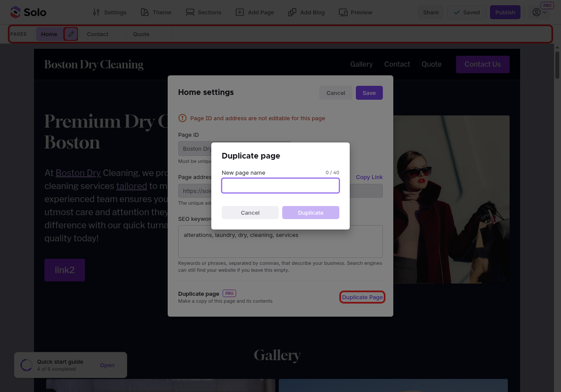Click the Solo logo icon
The image size is (561, 392).
tap(15, 12)
